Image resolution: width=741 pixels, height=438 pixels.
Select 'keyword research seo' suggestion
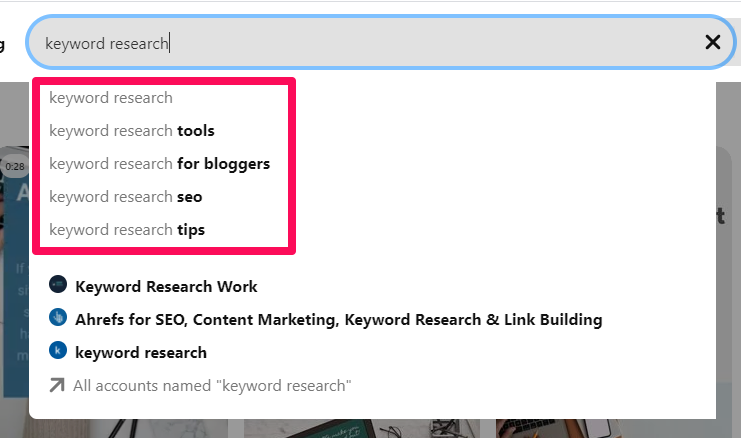(126, 197)
